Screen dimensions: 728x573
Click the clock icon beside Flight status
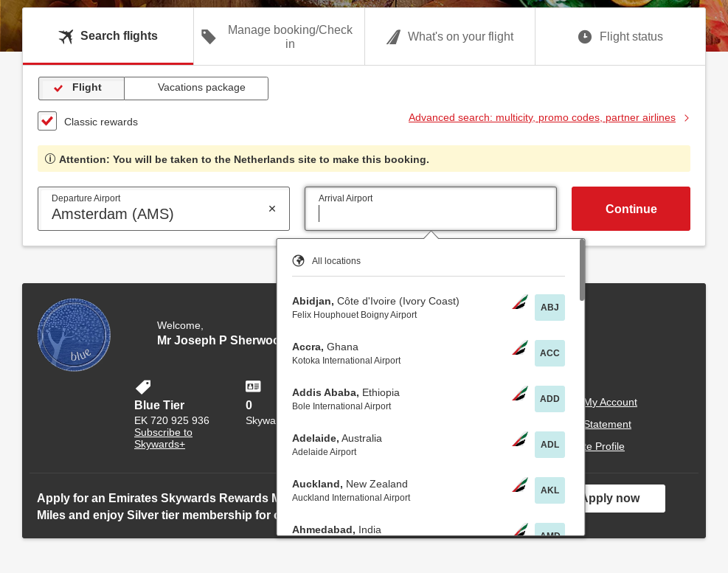pyautogui.click(x=584, y=37)
